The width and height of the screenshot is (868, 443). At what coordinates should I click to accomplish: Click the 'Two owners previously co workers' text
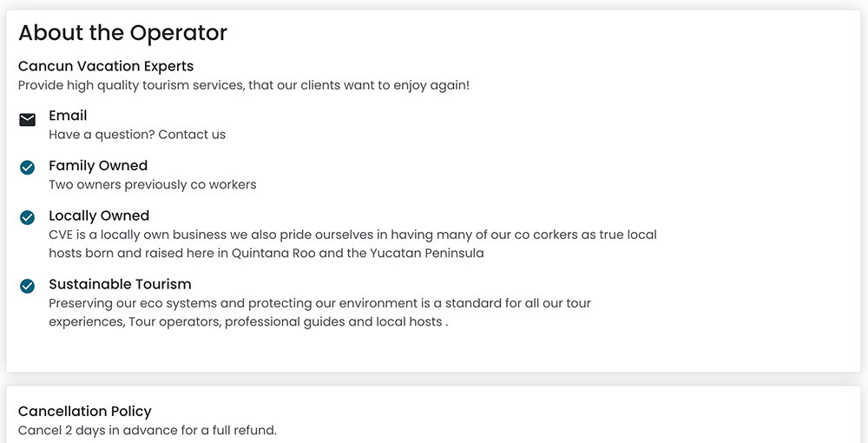tap(153, 184)
